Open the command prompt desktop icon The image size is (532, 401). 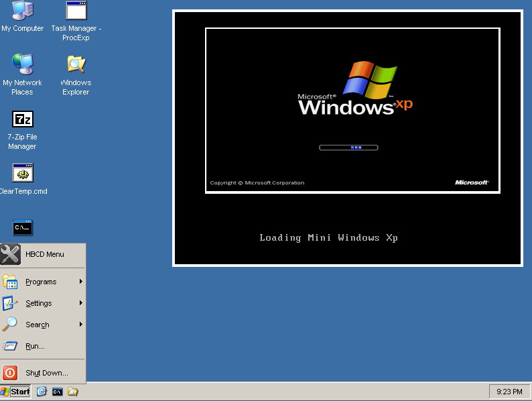coord(23,227)
